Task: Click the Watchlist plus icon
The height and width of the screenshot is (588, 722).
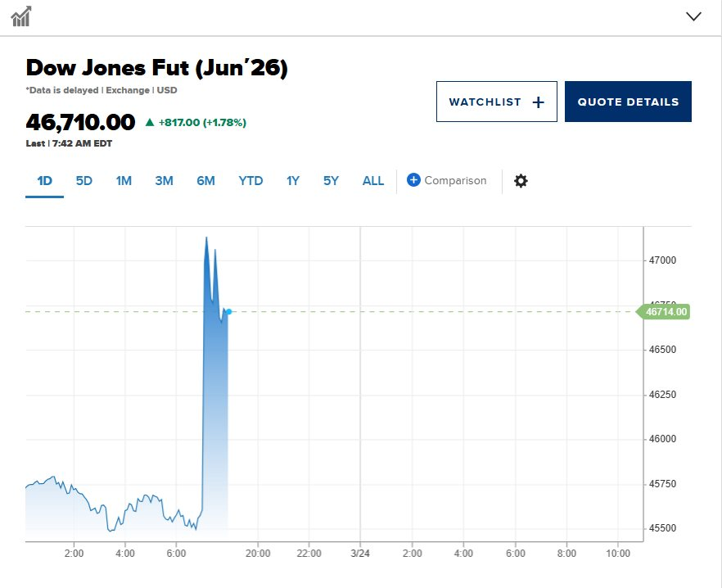Action: 539,102
